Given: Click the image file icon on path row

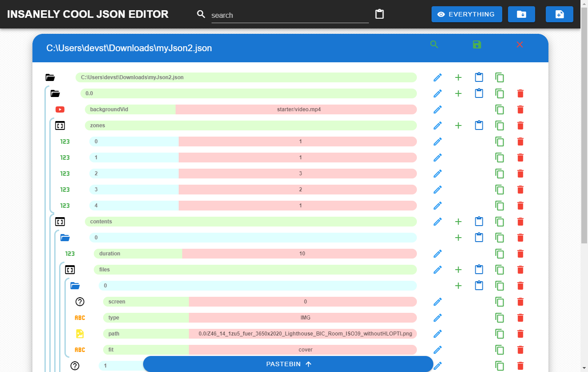Looking at the screenshot, I should pos(80,334).
